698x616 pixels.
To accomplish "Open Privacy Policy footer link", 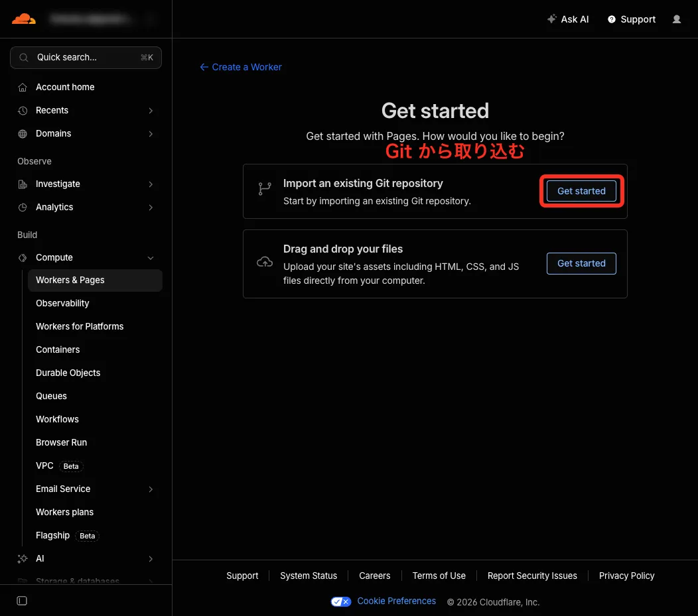I will click(x=626, y=576).
